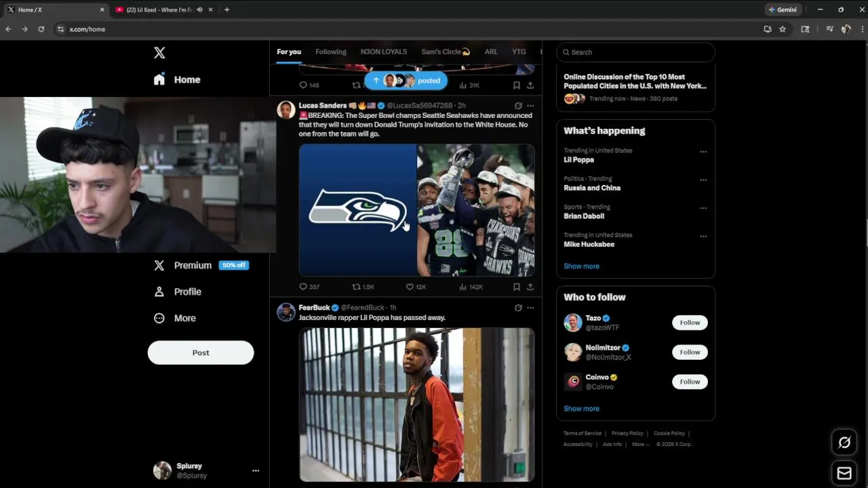Image resolution: width=868 pixels, height=488 pixels.
Task: Follow Coinvo
Action: pyautogui.click(x=690, y=382)
